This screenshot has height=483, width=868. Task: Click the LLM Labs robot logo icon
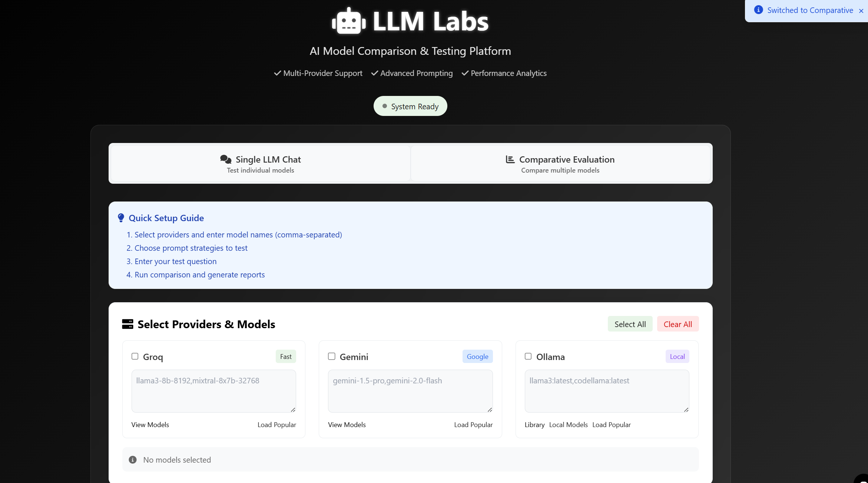coord(349,21)
